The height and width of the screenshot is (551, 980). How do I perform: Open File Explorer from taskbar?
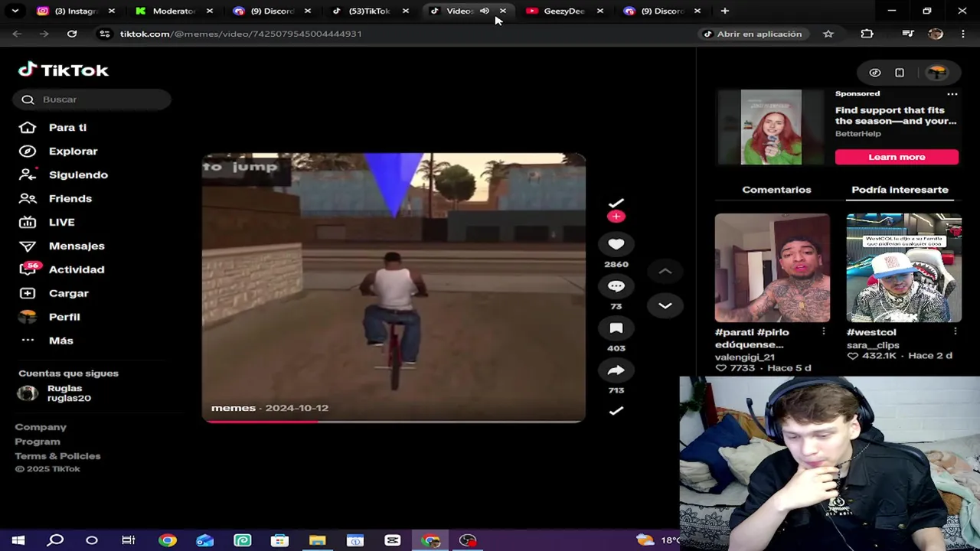point(317,540)
